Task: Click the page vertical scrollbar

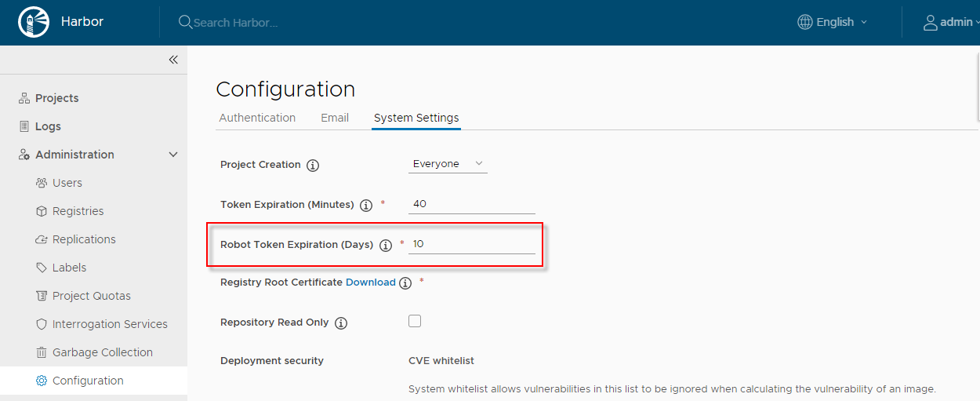Action: click(977, 86)
